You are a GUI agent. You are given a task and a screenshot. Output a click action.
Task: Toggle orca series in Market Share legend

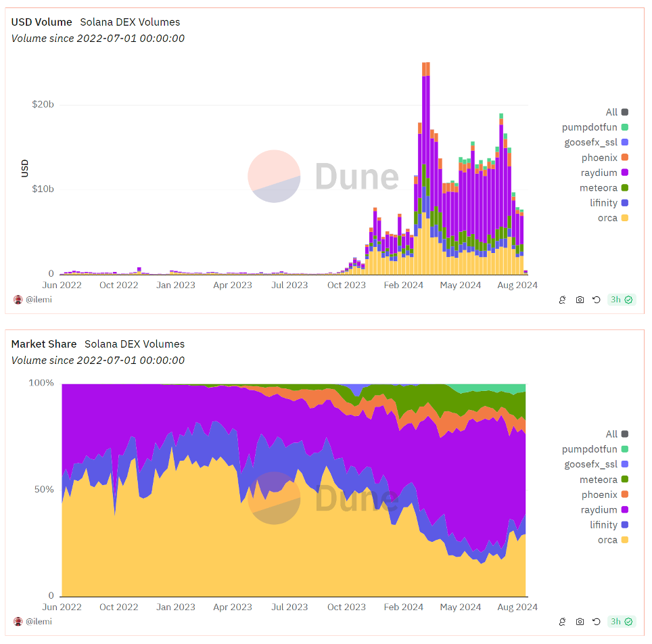(607, 540)
